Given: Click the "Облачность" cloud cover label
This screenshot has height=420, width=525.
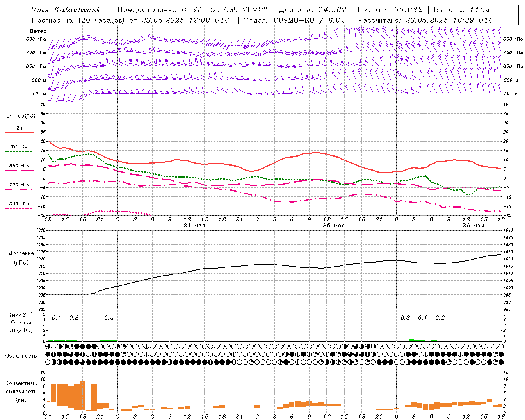Looking at the screenshot, I should (x=21, y=356).
